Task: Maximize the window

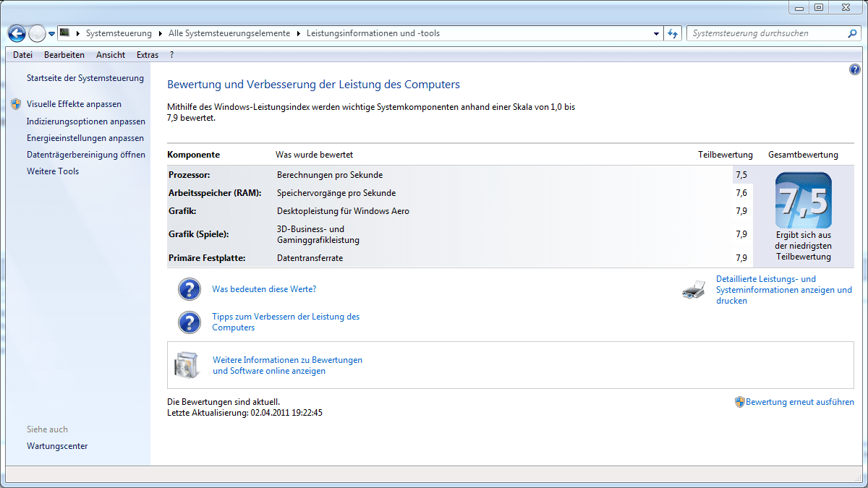Action: click(819, 7)
